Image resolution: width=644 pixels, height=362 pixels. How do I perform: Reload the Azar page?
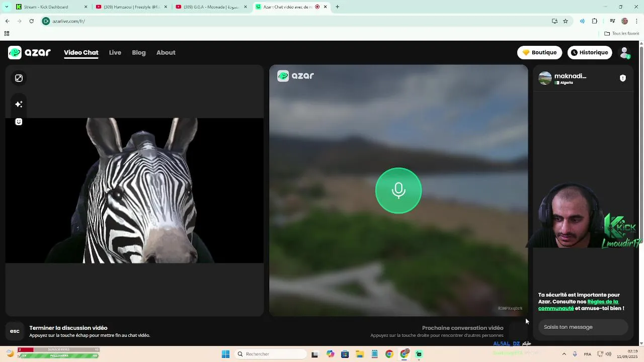tap(31, 21)
